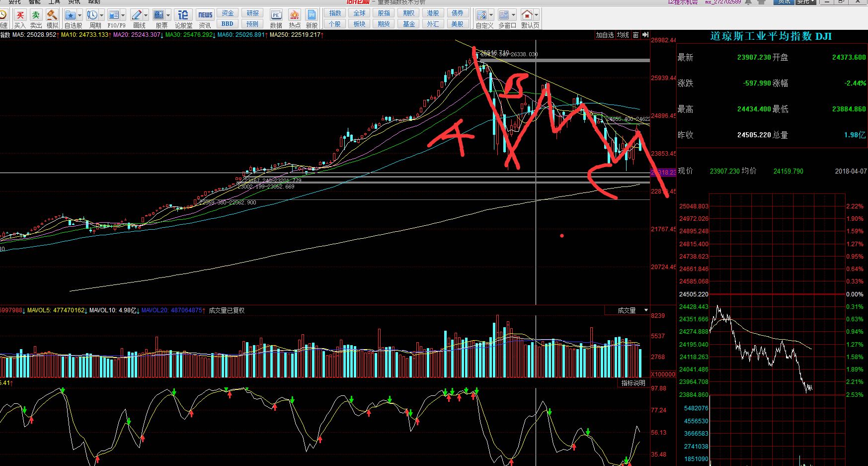The height and width of the screenshot is (466, 868).
Task: Open the 成交量 indicator dropdown
Action: pos(646,310)
